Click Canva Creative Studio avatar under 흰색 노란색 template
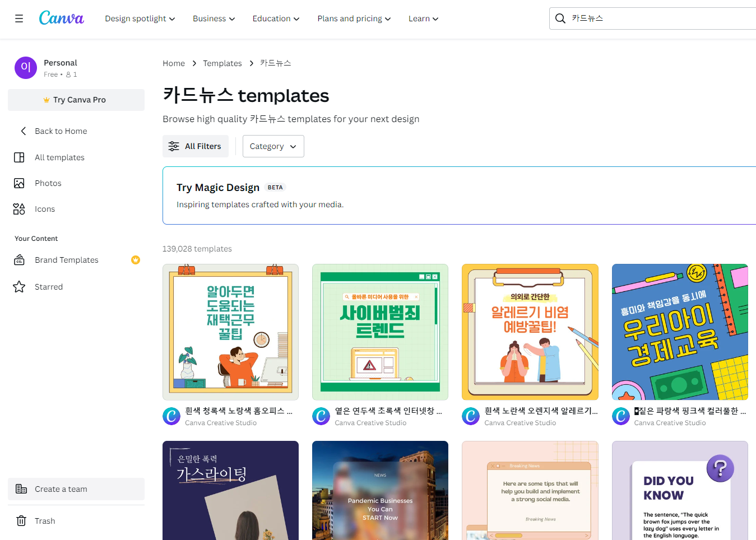The height and width of the screenshot is (540, 756). click(471, 416)
